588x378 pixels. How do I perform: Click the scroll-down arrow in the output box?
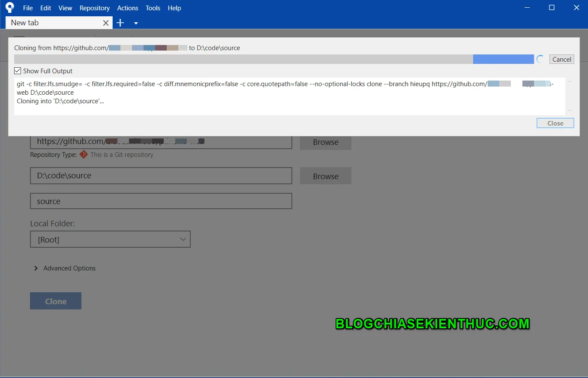tap(570, 111)
